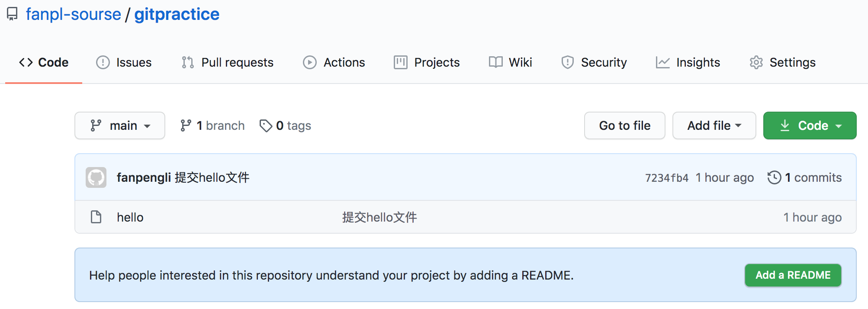Click the commits history clock icon
868x309 pixels.
tap(774, 177)
